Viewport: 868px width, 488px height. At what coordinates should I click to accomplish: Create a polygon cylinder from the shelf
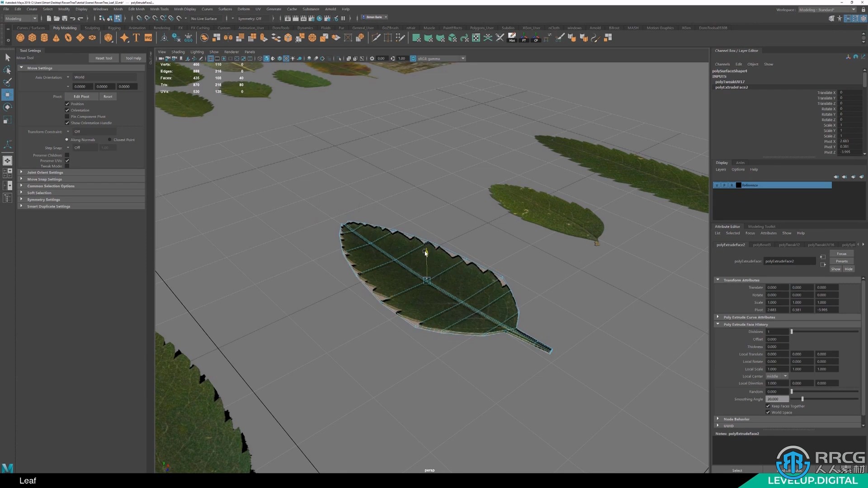tap(44, 38)
